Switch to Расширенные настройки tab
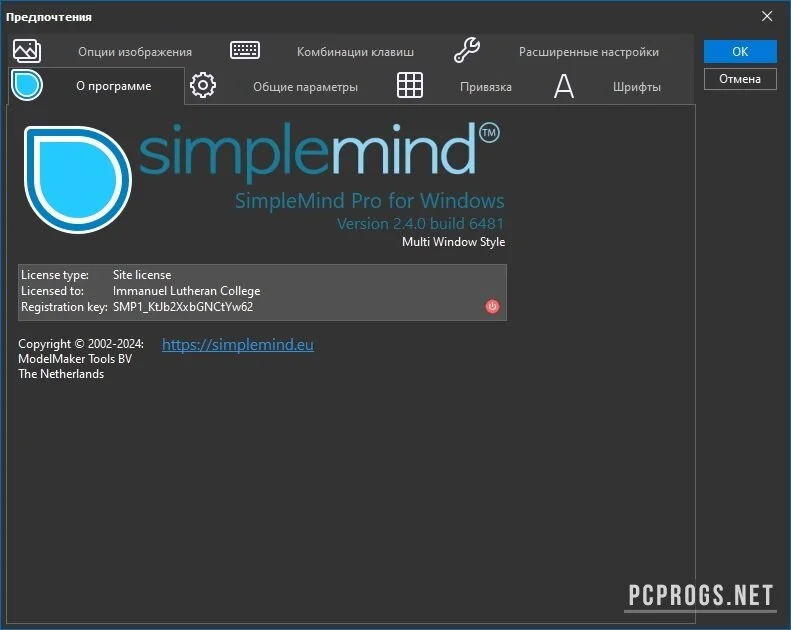Image resolution: width=791 pixels, height=630 pixels. tap(589, 52)
